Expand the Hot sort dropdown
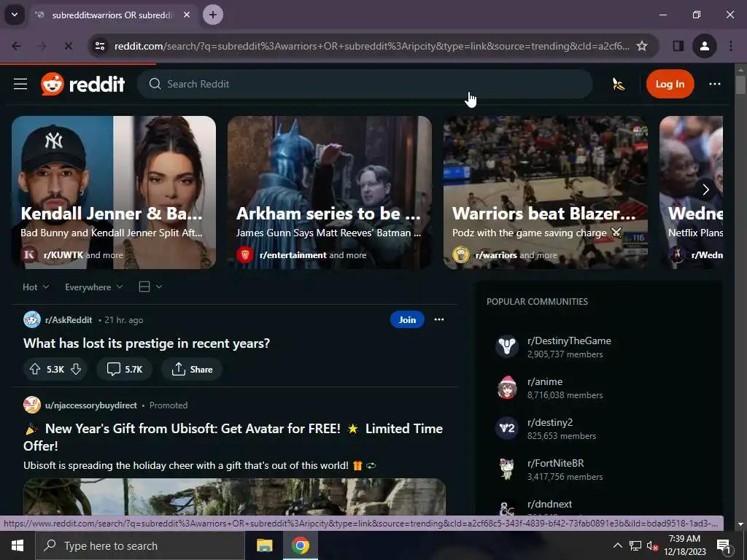The height and width of the screenshot is (560, 747). pos(36,287)
